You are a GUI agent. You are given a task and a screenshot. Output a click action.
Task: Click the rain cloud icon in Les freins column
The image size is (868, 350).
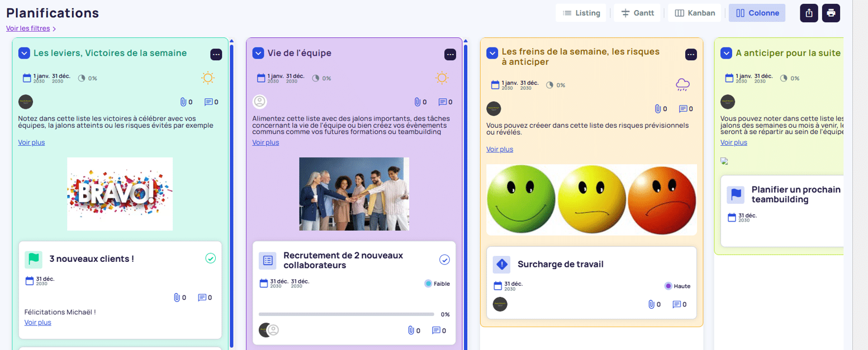(x=682, y=85)
